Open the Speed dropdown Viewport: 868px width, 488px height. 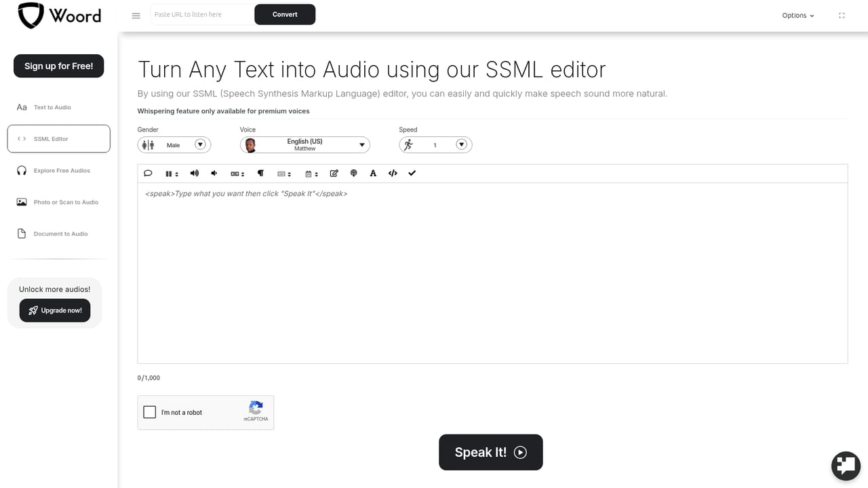coord(435,145)
